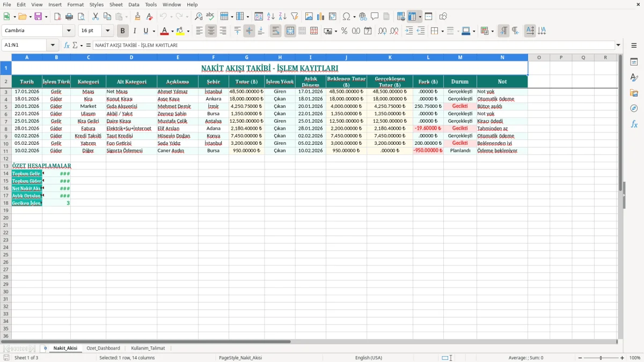Click PageStyle_Nakit_Akisi in status bar

click(240, 358)
